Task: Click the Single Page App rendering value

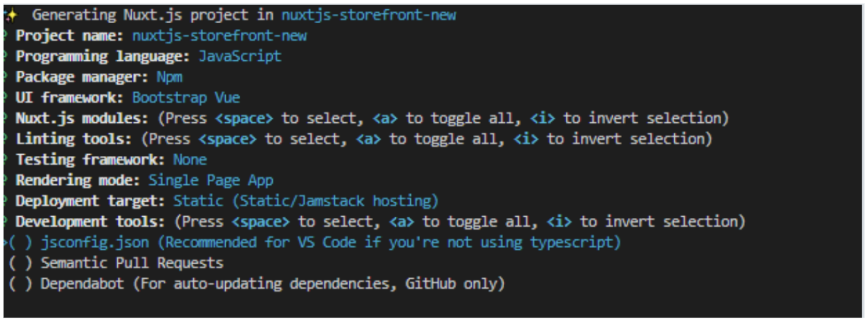Action: pos(211,180)
